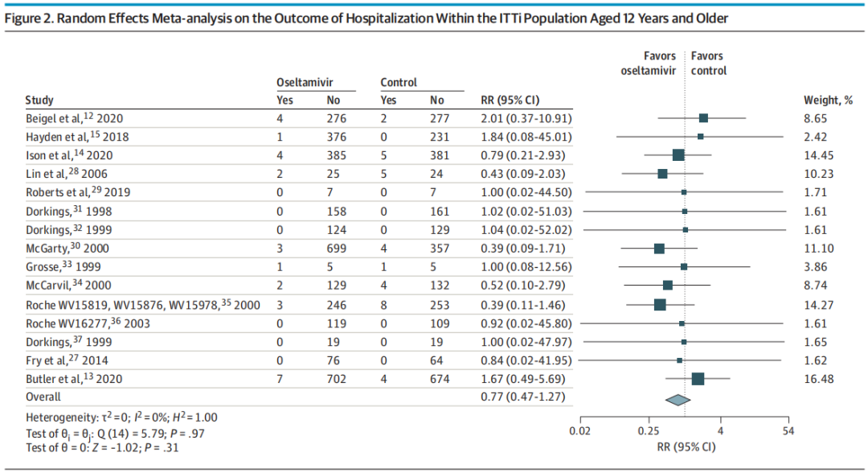The width and height of the screenshot is (868, 473).
Task: Select the Roche WV15819 square plot marker
Action: click(660, 305)
